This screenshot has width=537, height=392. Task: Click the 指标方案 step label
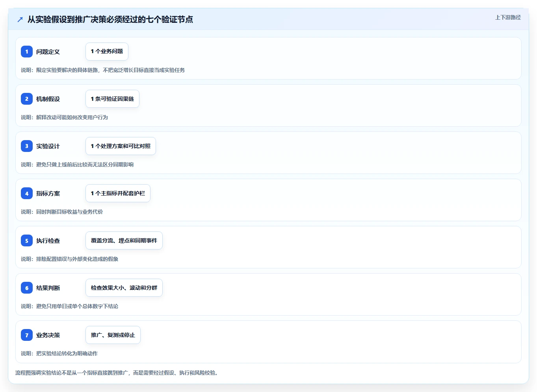(48, 193)
